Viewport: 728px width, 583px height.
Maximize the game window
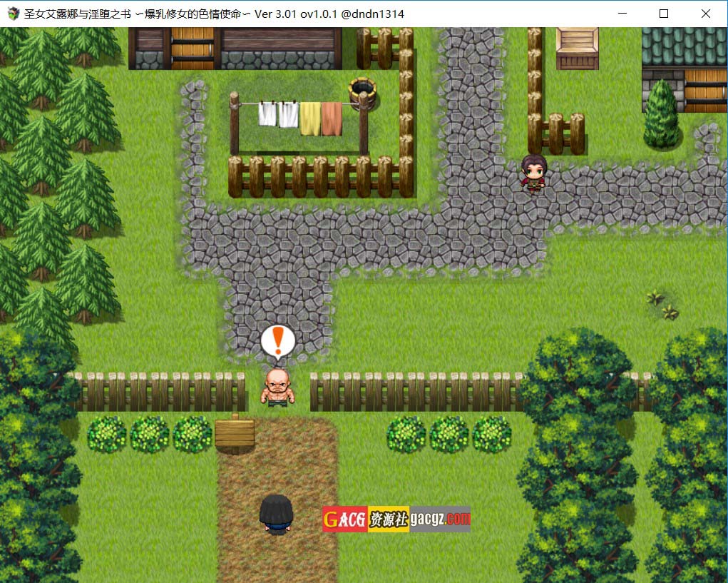click(x=664, y=14)
